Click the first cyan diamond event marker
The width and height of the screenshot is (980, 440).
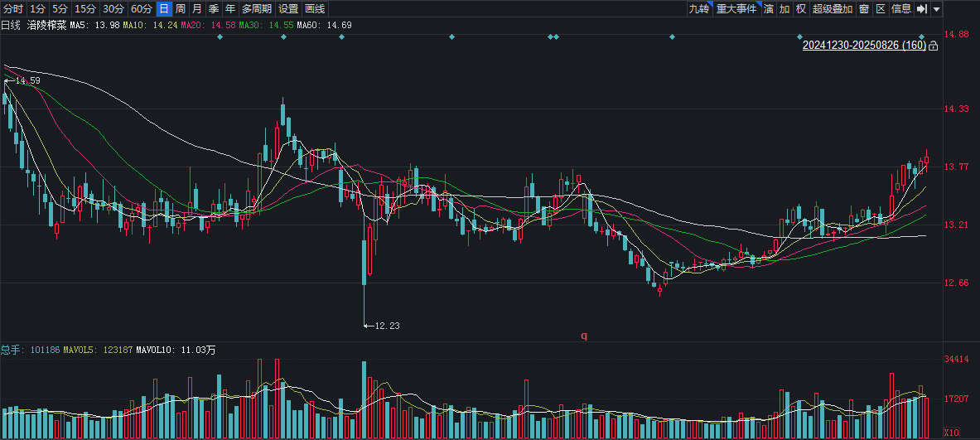pyautogui.click(x=220, y=37)
